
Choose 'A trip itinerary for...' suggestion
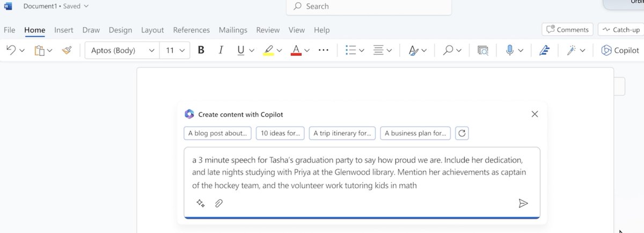coord(342,133)
